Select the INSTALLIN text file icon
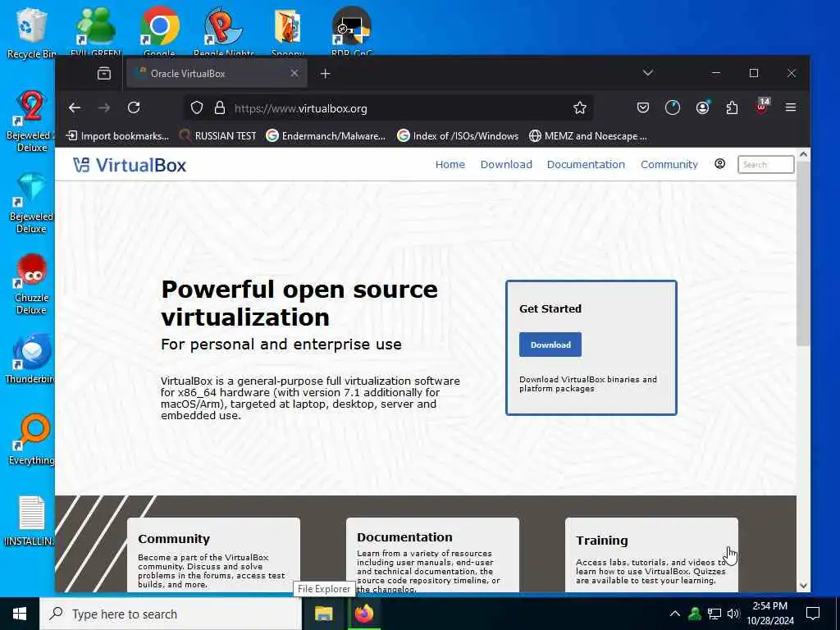This screenshot has width=840, height=630. (x=30, y=519)
